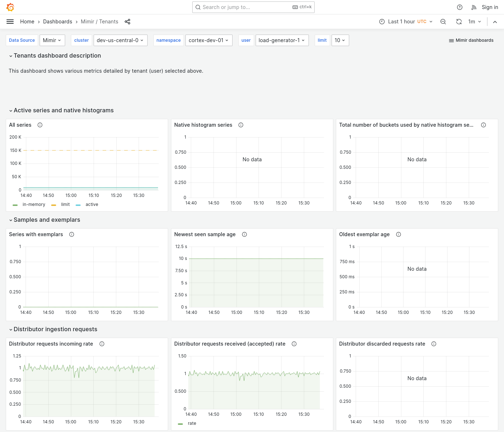
Task: Collapse the Samples and exemplars section
Action: (x=44, y=220)
